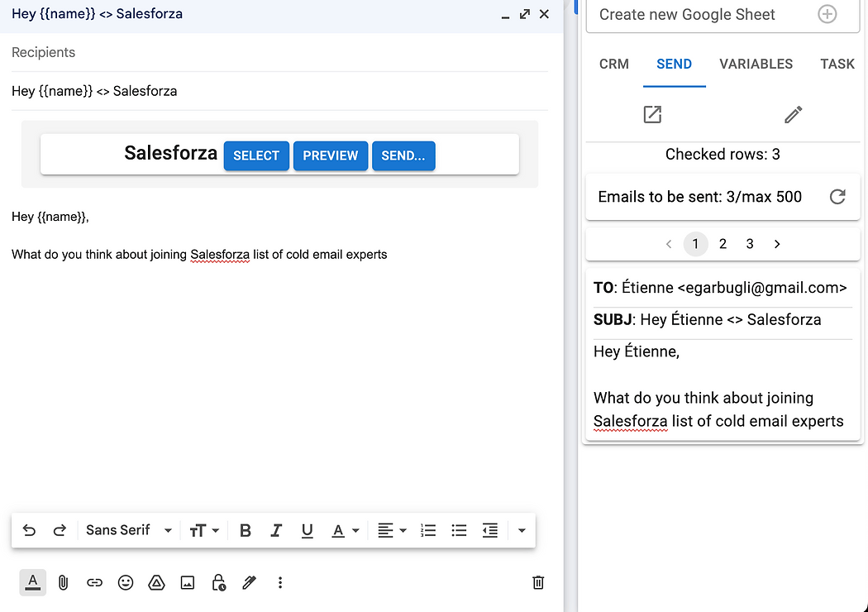Open the text alignment dropdown
Screen dimensions: 868x612
[x=392, y=531]
